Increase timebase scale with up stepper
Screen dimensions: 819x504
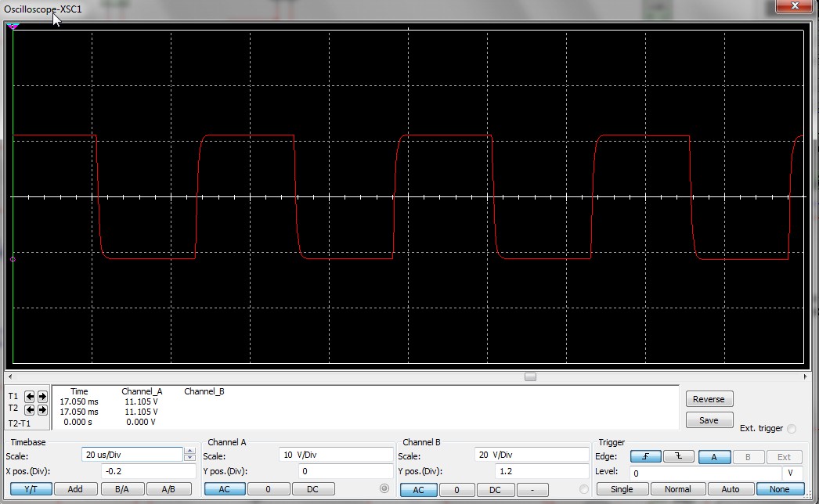coord(189,451)
